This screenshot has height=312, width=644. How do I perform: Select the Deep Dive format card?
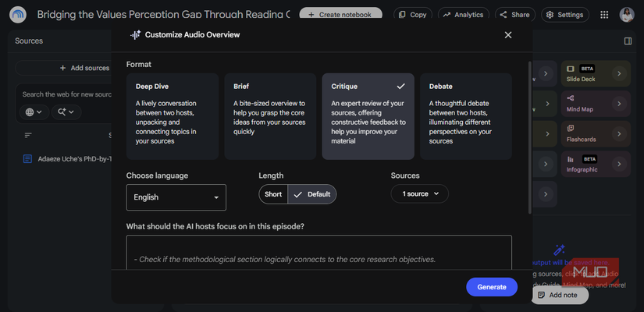click(x=173, y=116)
